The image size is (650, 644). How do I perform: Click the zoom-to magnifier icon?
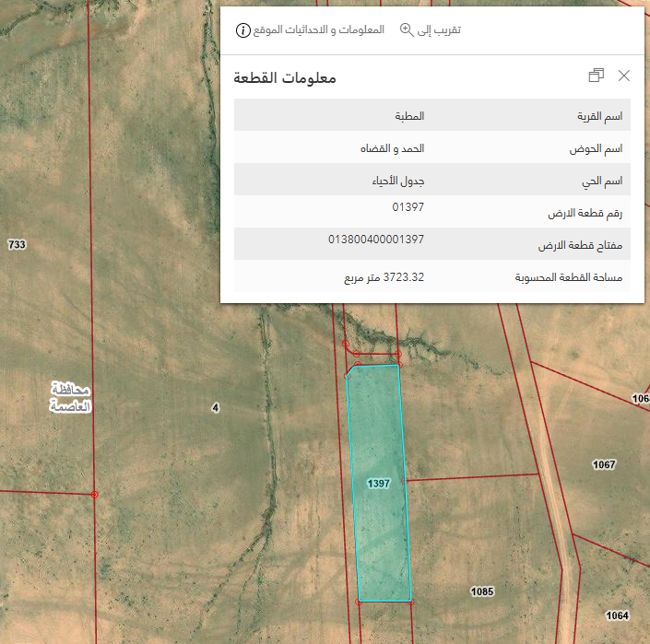pos(407,29)
